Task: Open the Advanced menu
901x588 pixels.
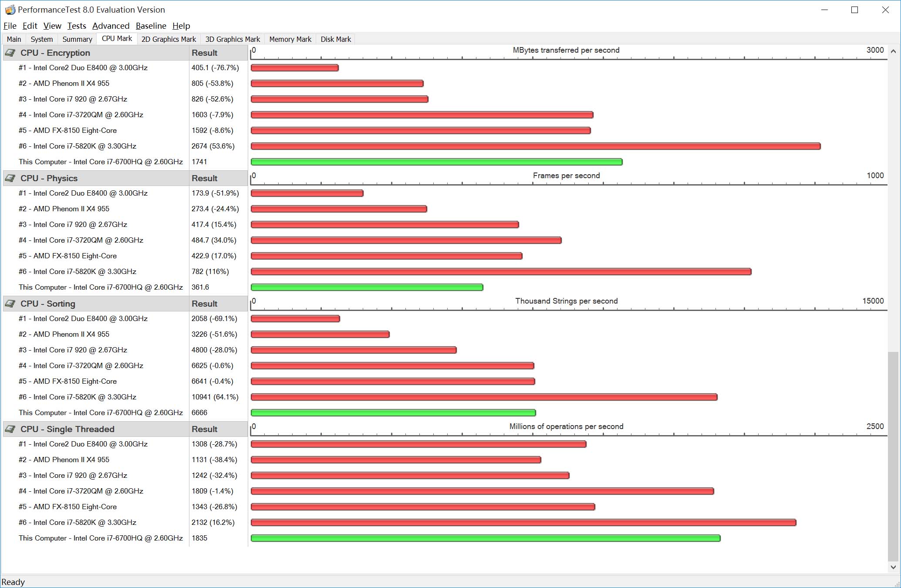Action: (x=111, y=26)
